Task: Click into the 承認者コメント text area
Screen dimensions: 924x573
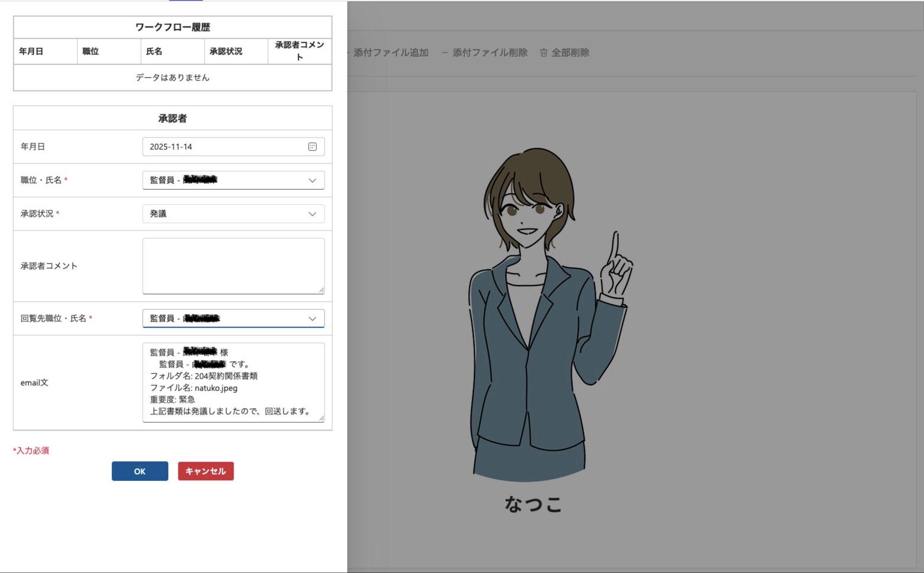Action: (233, 266)
